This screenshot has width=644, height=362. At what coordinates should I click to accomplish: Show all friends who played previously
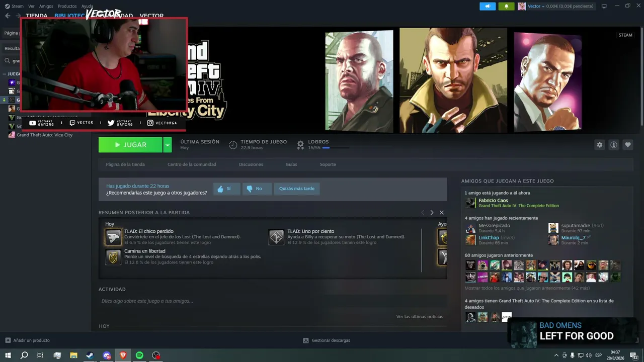pos(527,288)
